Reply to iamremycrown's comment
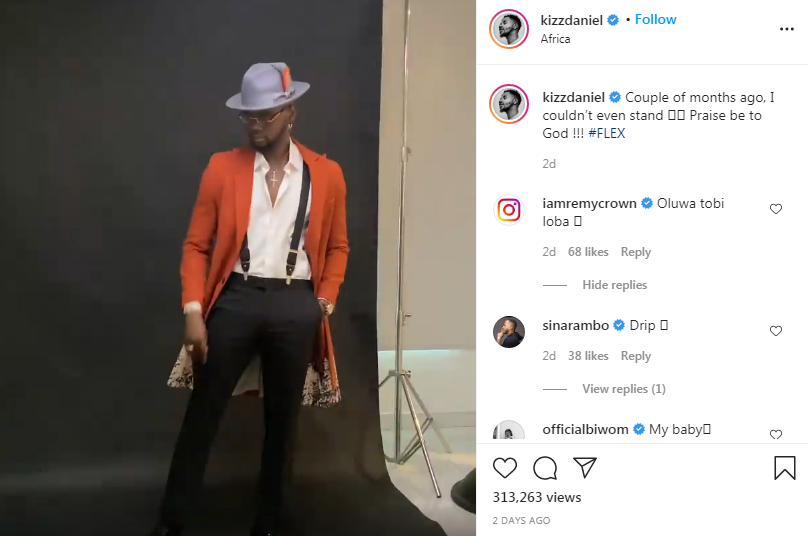 (635, 252)
